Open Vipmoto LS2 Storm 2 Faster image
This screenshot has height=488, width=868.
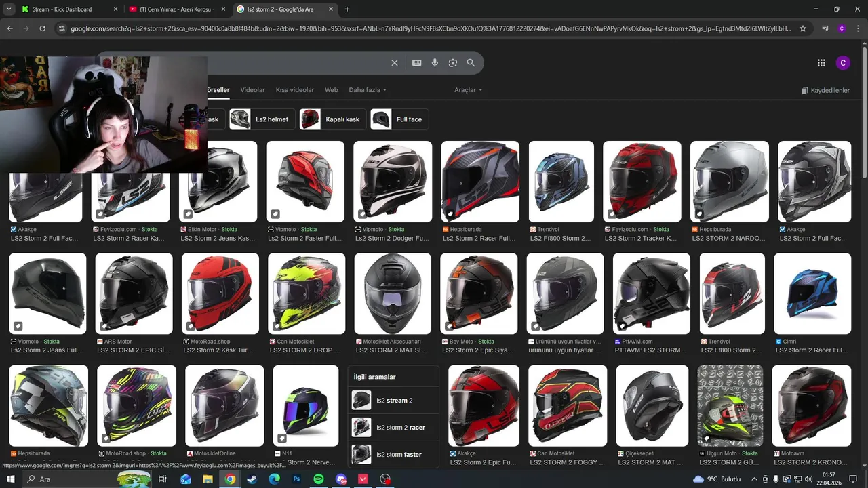pos(304,182)
